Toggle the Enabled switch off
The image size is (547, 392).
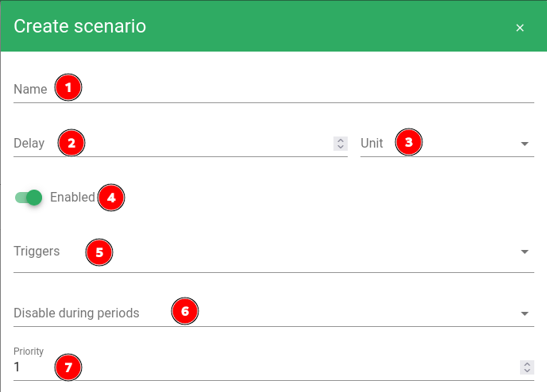[29, 198]
